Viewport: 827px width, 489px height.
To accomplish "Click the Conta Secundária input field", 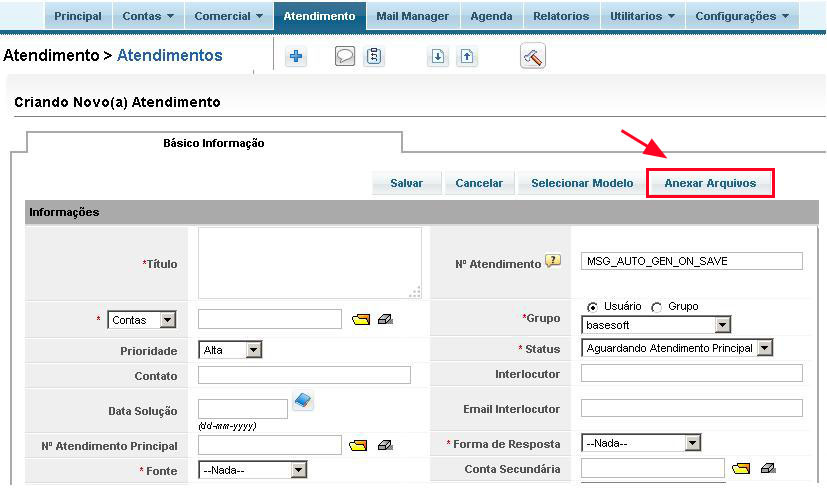I will (653, 468).
